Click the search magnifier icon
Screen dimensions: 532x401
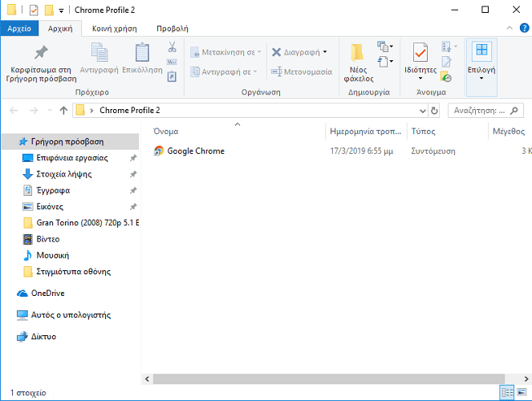point(514,111)
